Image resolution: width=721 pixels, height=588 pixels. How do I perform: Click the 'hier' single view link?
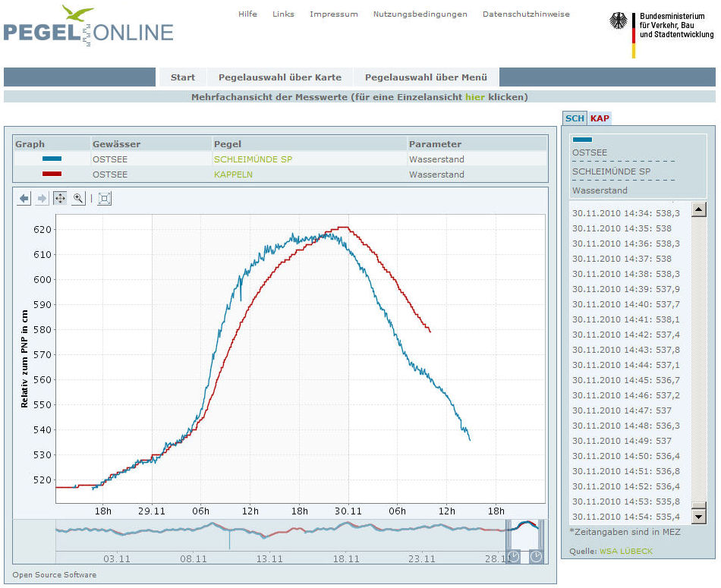pos(474,97)
